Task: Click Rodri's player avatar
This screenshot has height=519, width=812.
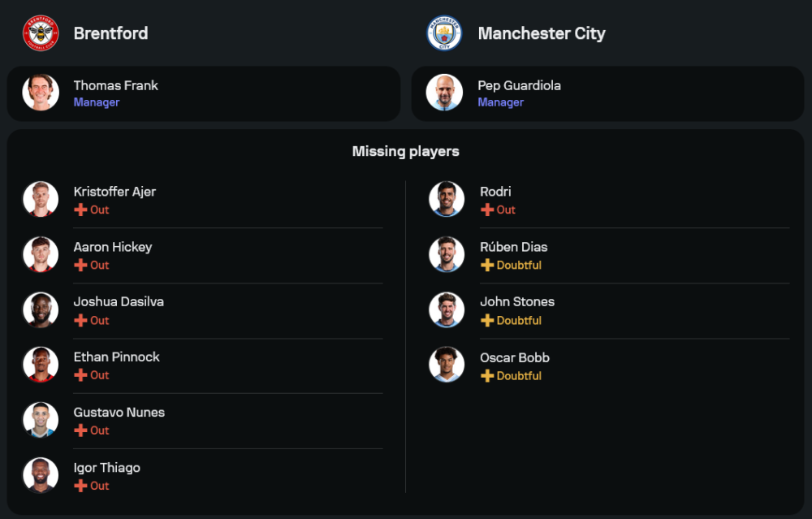Action: pos(447,199)
